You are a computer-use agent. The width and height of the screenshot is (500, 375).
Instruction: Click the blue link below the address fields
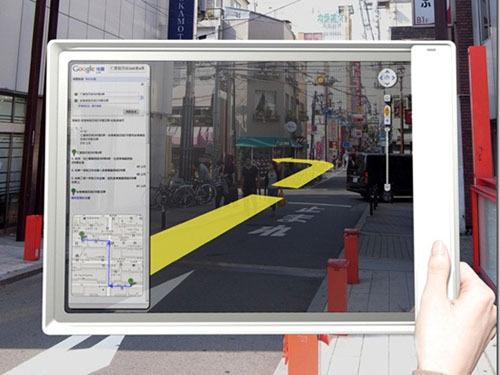click(90, 106)
